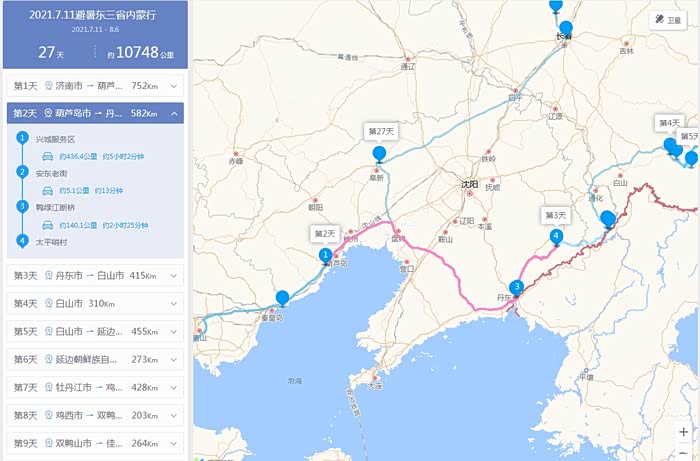Viewport: 700px width, 461px height.
Task: Click map marker 3 at Dandong
Action: point(516,286)
